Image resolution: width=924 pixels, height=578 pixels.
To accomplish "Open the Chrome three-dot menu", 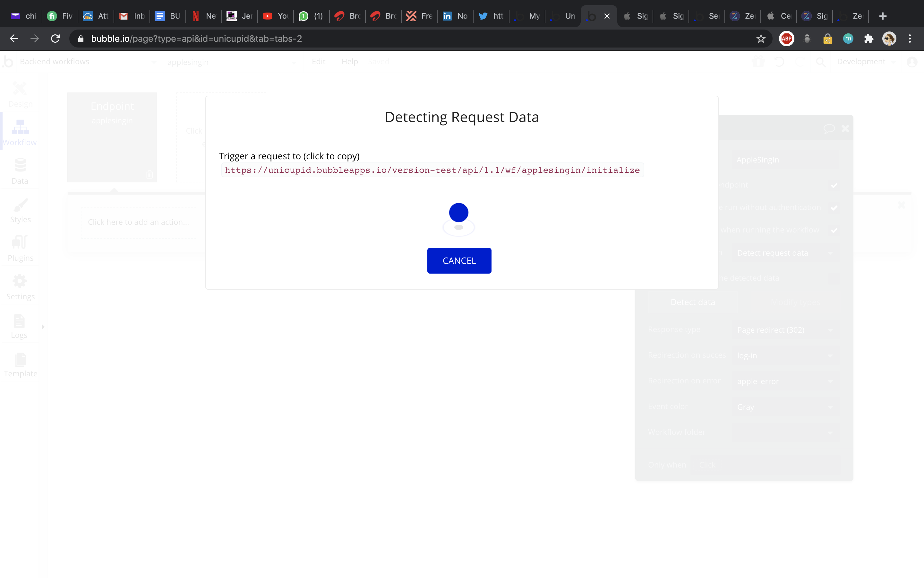I will [910, 39].
